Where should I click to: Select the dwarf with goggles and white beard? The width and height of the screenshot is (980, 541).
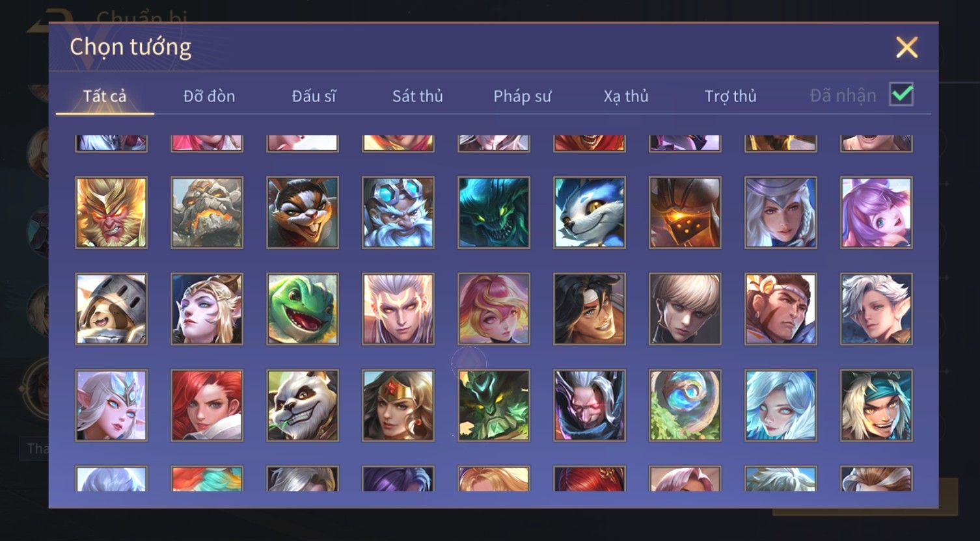pyautogui.click(x=398, y=213)
